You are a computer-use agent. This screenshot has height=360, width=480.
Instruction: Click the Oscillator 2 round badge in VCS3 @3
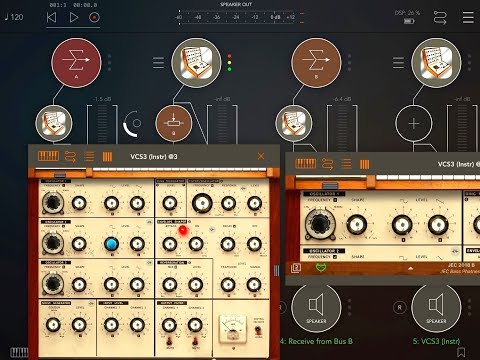click(x=149, y=222)
